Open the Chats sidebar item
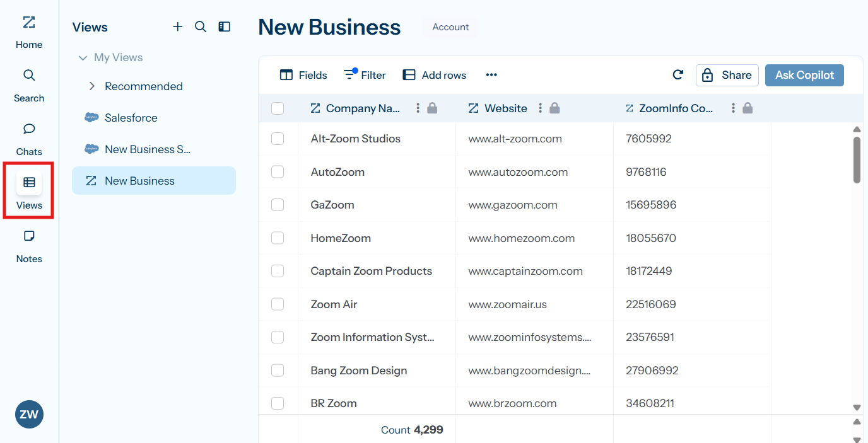Screen dimensions: 868x443 click(29, 140)
